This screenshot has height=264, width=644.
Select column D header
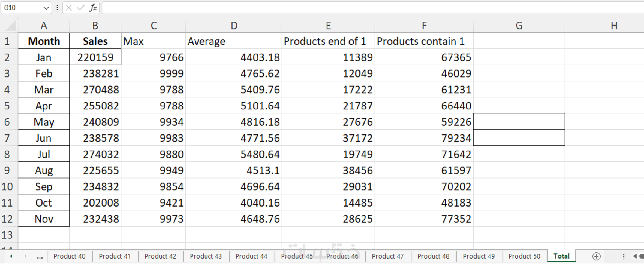pos(234,26)
